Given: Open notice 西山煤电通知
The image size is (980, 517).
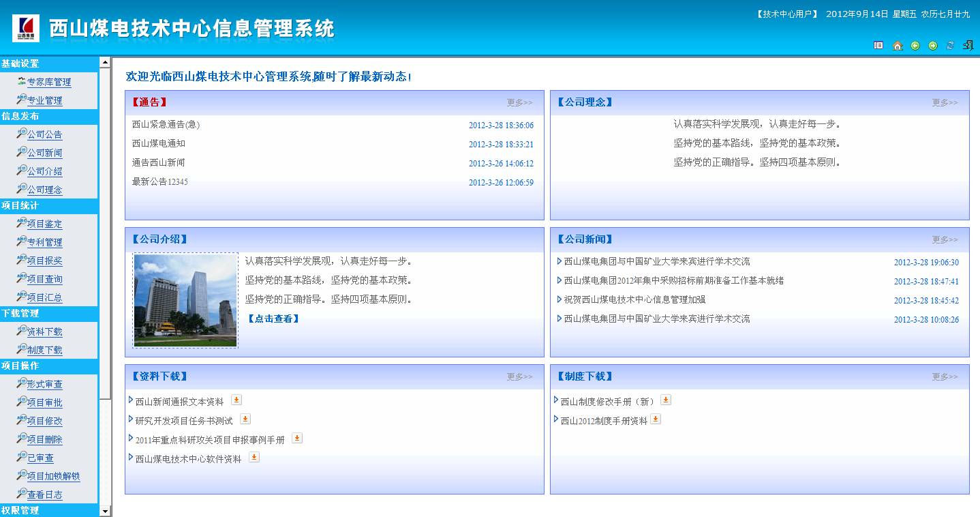Looking at the screenshot, I should point(158,144).
